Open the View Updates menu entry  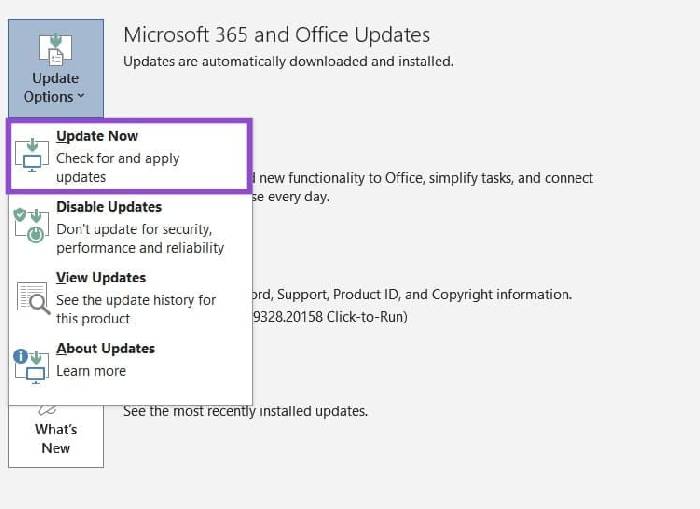point(101,277)
